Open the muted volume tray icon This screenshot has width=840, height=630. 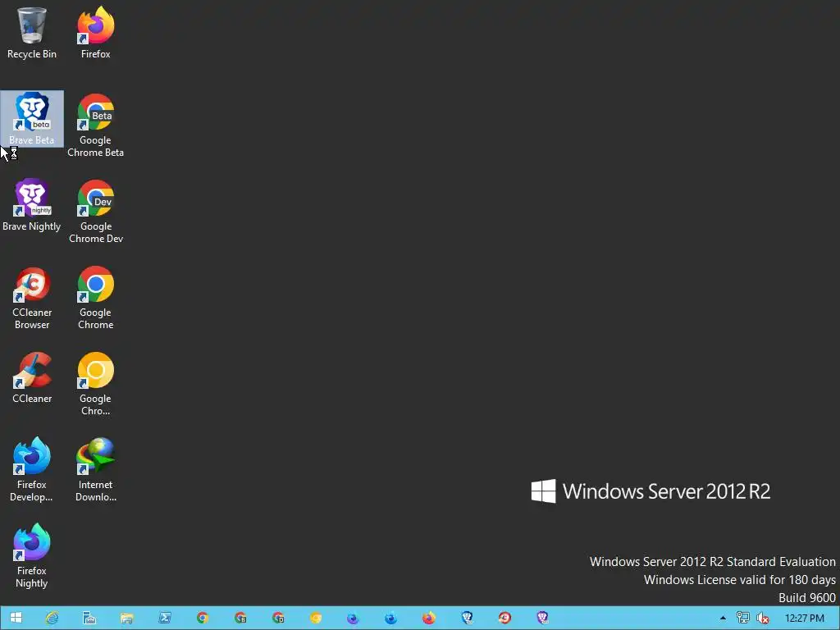point(762,619)
